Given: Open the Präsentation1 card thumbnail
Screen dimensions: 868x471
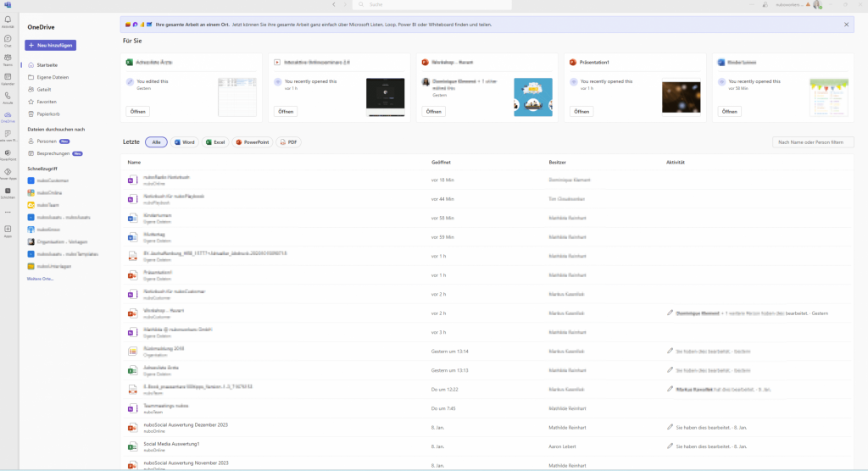Looking at the screenshot, I should [681, 97].
